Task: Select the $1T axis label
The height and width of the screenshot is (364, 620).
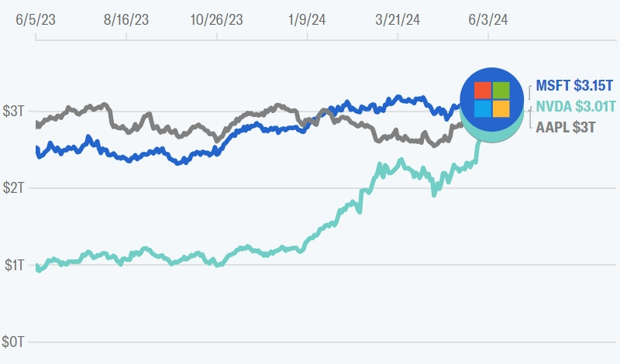Action: coord(16,266)
